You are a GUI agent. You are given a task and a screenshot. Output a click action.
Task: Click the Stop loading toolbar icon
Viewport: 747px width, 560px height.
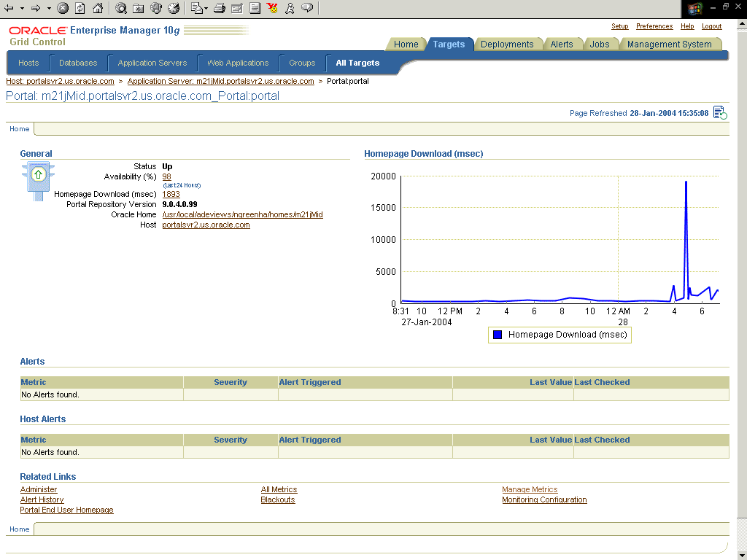tap(63, 8)
